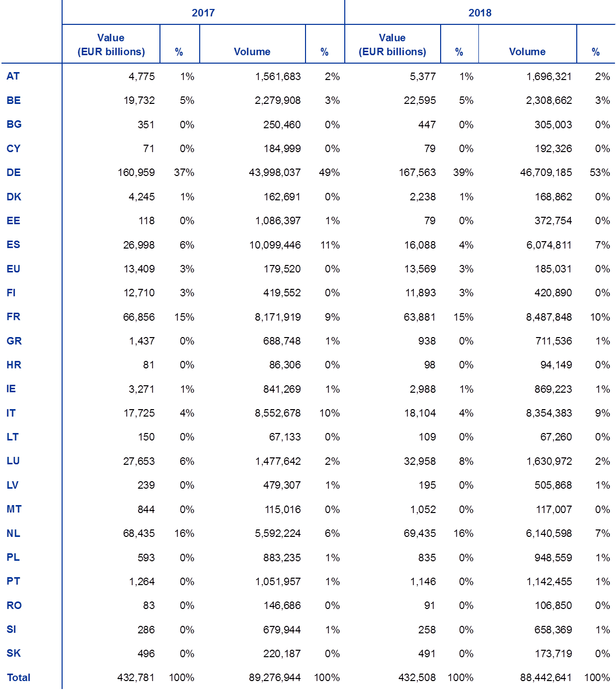Select the Value (EUR billions) header under 2018
The height and width of the screenshot is (691, 616).
(x=392, y=45)
